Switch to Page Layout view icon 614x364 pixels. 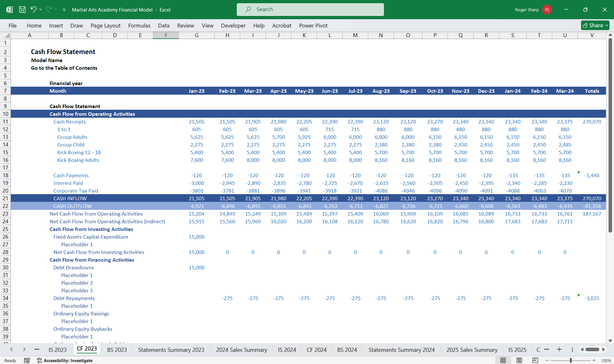(519, 360)
